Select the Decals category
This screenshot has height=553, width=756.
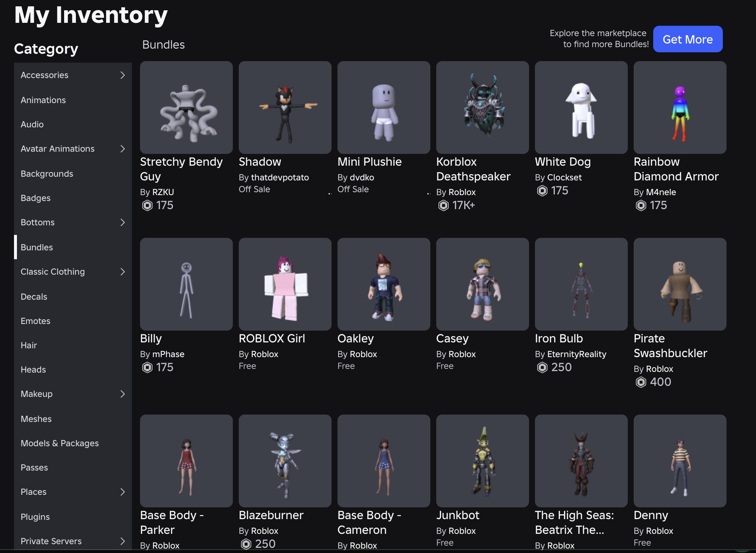73,297
